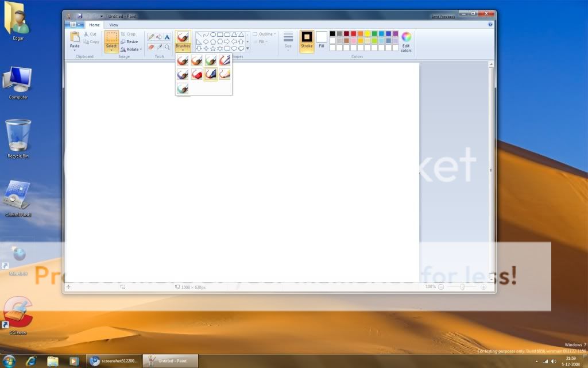Select the Text tool

(167, 37)
